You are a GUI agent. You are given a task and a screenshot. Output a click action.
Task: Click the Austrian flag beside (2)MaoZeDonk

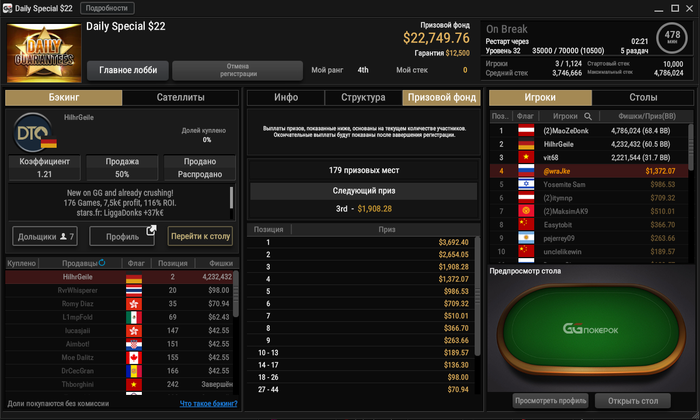[526, 131]
